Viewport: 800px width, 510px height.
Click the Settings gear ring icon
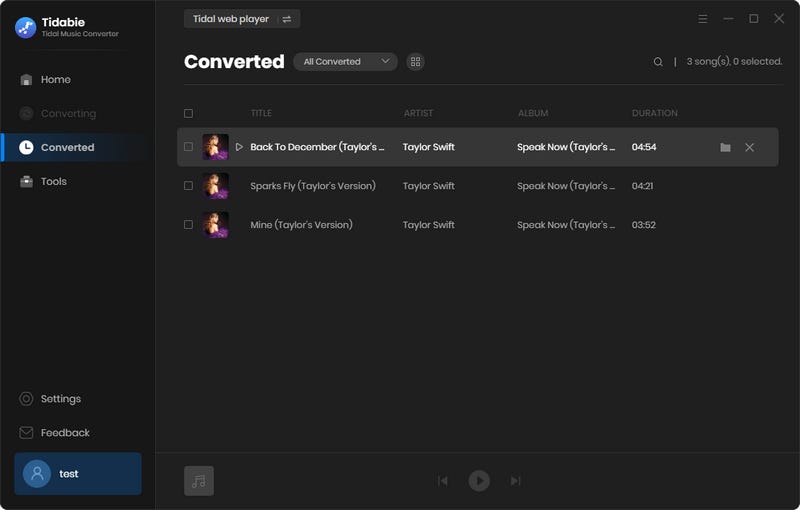click(26, 399)
